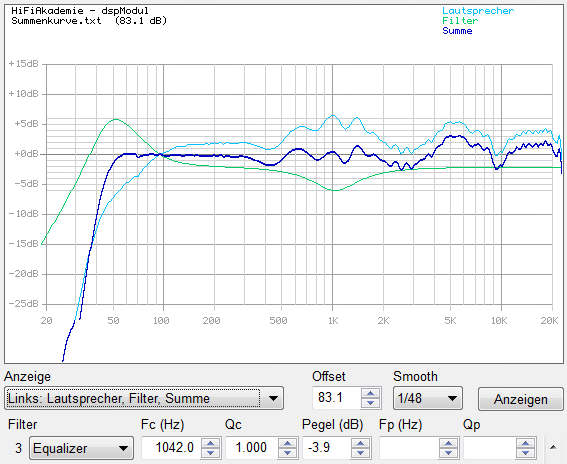Click the Pegel field showing -3.9

tap(327, 448)
